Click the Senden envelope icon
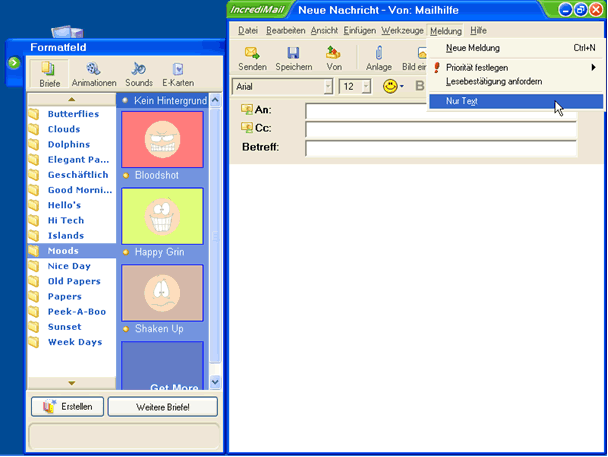The width and height of the screenshot is (608, 457). coord(252,52)
